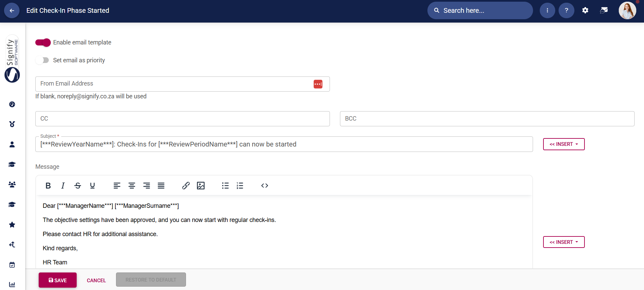
Task: Click the Search here box
Action: (x=480, y=10)
